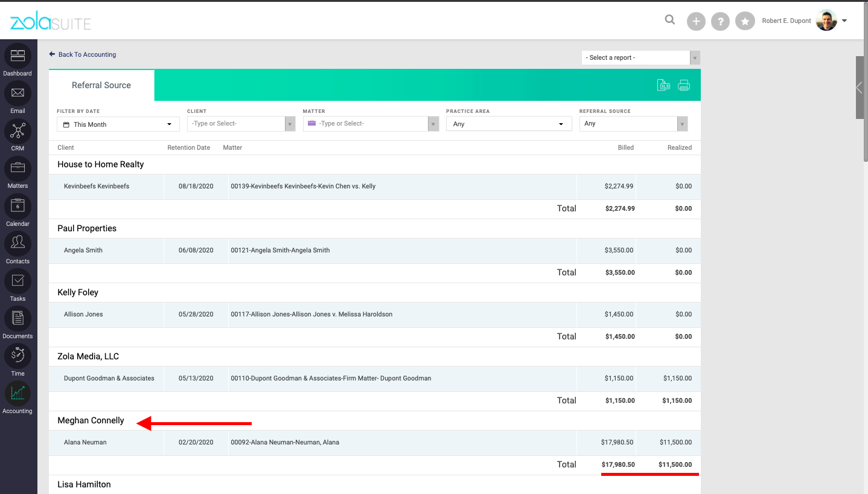Click the Retention Date column header

pos(189,147)
